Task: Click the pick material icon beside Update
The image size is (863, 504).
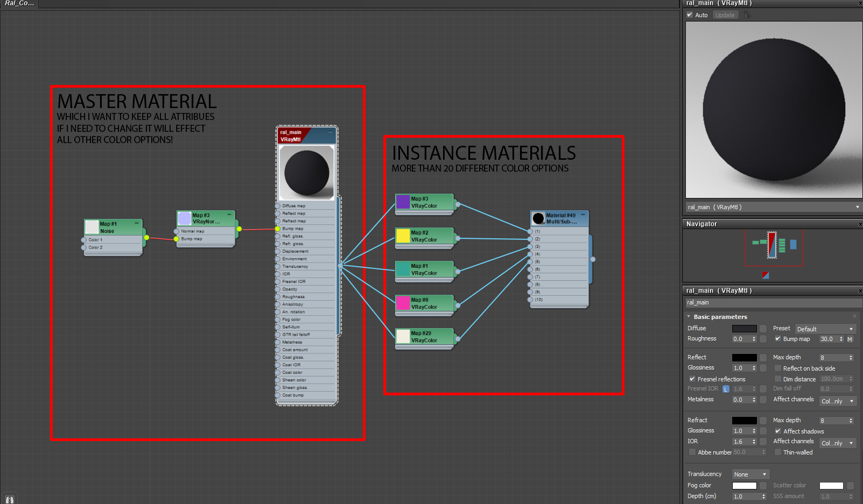Action: click(747, 15)
